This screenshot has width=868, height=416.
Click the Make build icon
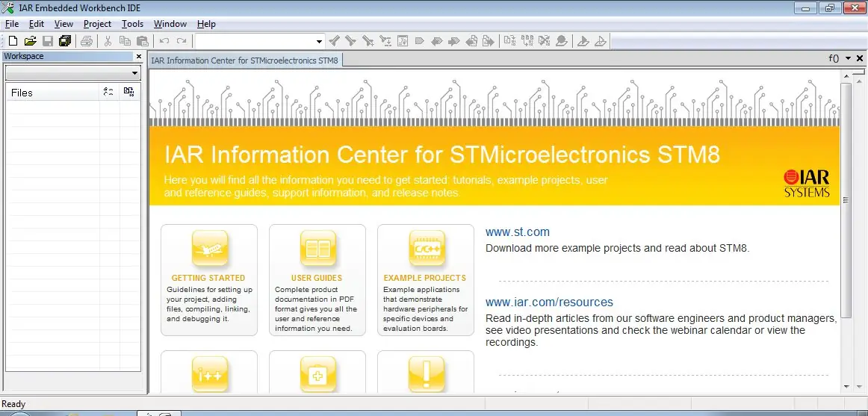[527, 41]
